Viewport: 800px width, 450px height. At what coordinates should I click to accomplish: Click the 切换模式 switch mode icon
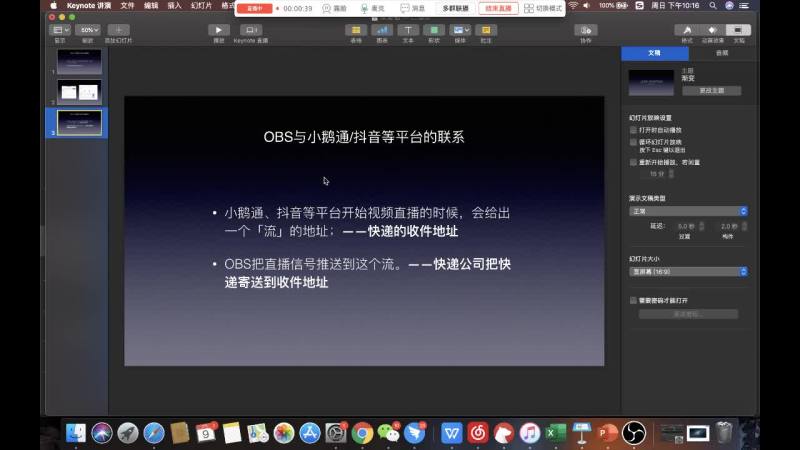pos(529,9)
